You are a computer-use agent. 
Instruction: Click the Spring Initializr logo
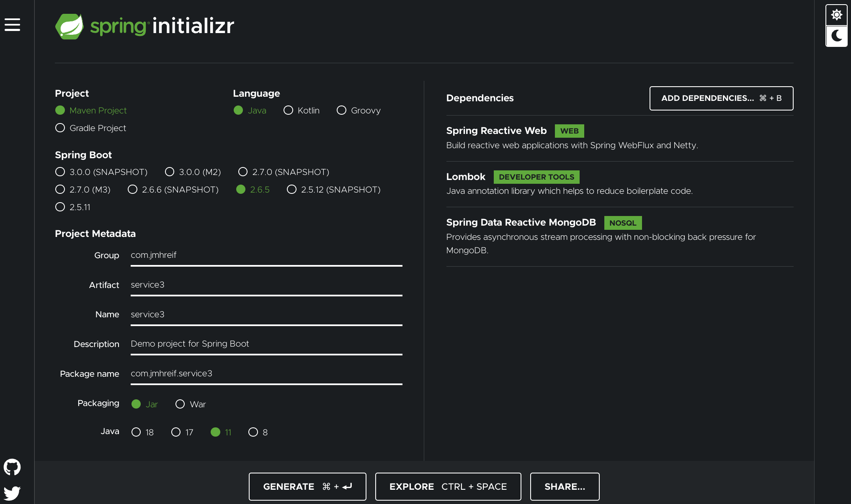(x=144, y=26)
